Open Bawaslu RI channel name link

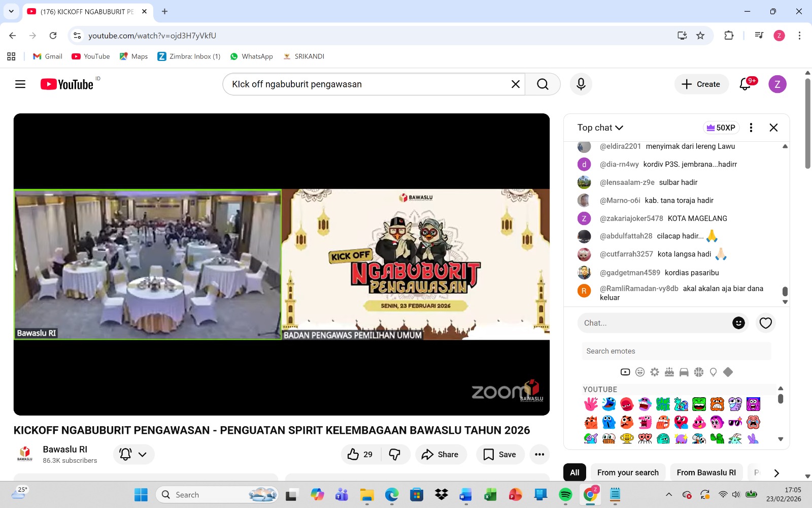click(65, 450)
